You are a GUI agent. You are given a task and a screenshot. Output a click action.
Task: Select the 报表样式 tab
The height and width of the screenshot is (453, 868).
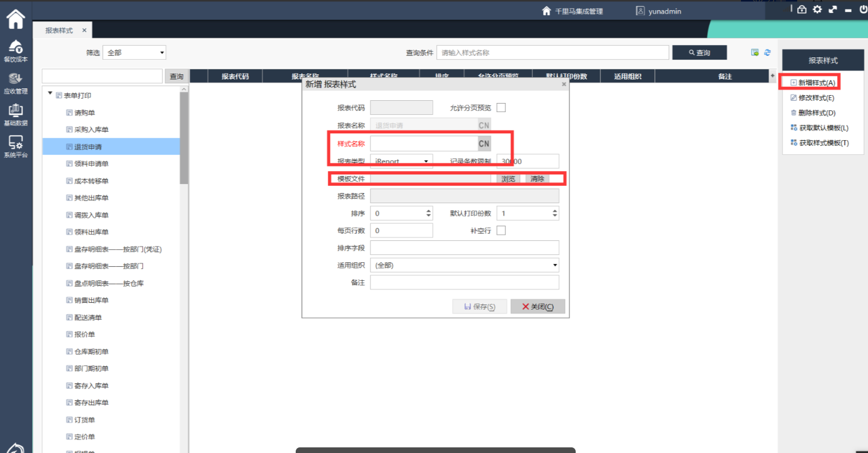pyautogui.click(x=59, y=30)
